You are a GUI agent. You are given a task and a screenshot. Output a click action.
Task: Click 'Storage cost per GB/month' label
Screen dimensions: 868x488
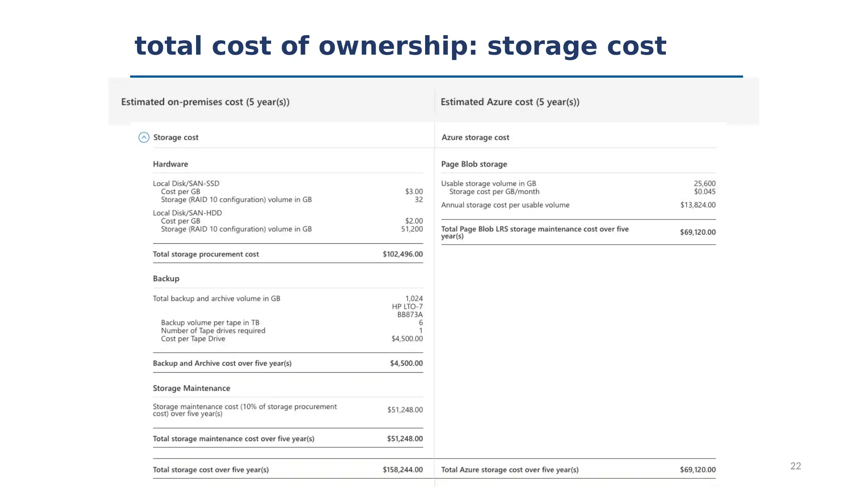tap(494, 192)
